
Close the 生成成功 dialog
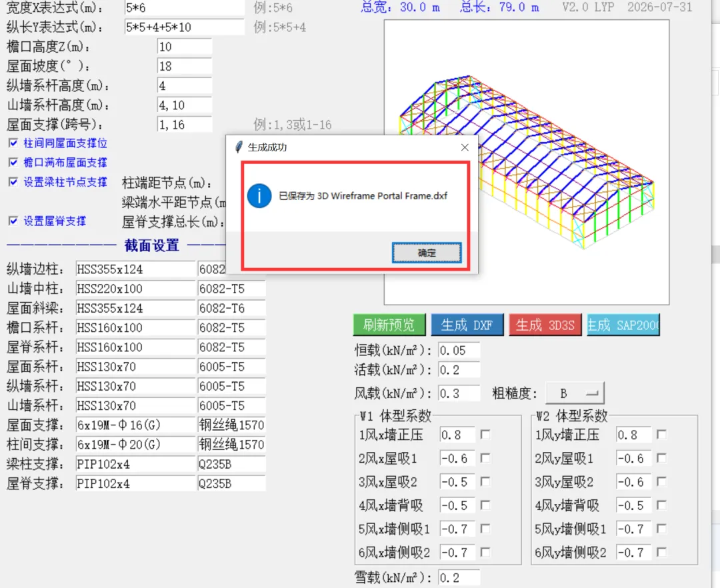(465, 147)
